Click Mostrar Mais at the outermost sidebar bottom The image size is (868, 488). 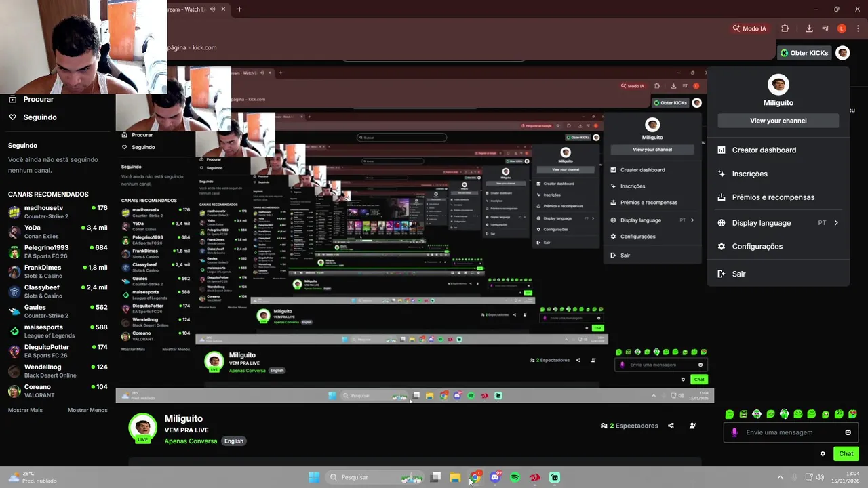click(x=25, y=410)
